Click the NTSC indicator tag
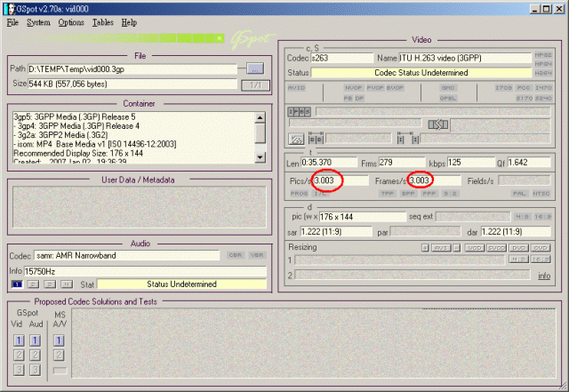 pos(541,194)
